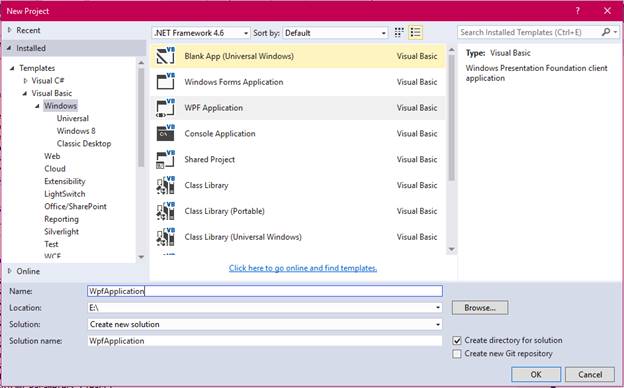Click the template list vertical scrollbar thumb
Viewport: 624px width, 388px height.
[x=451, y=117]
